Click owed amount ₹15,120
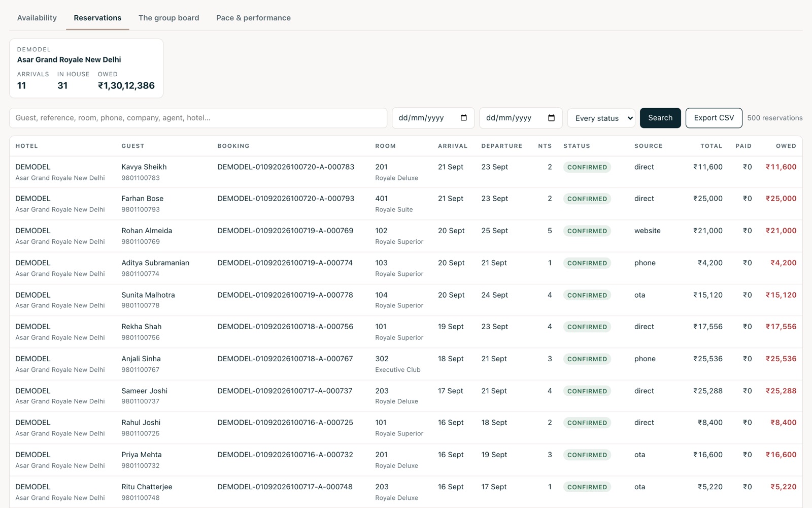The image size is (812, 508). click(x=781, y=295)
